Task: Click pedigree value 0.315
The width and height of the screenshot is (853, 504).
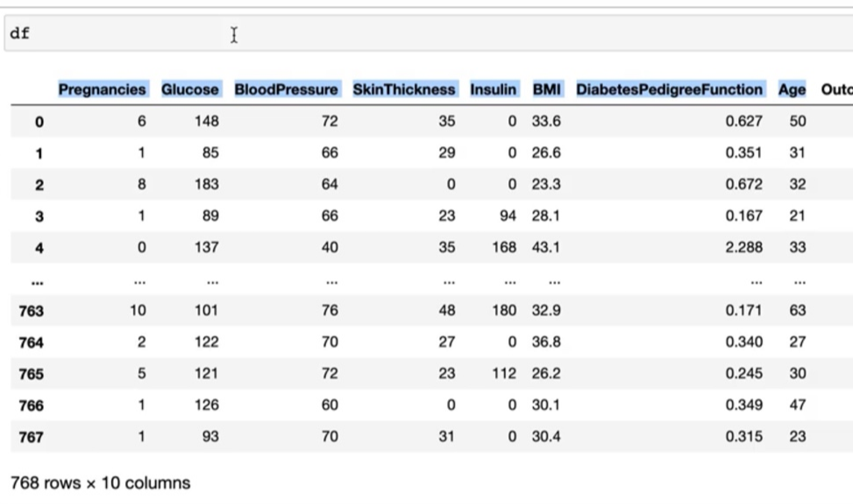Action: [x=743, y=437]
